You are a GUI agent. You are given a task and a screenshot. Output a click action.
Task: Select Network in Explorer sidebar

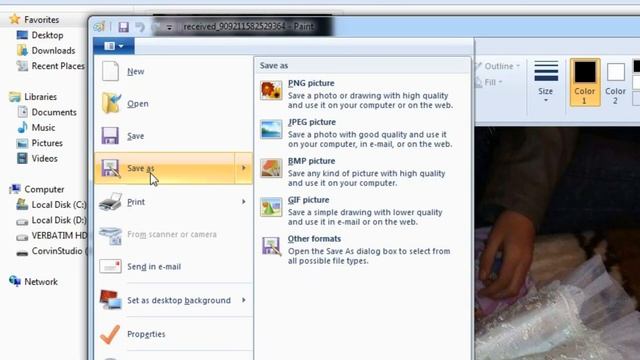click(41, 282)
